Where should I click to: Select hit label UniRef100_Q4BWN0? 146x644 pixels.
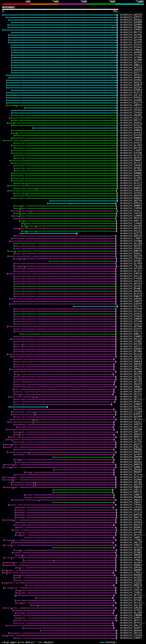[x=131, y=173]
